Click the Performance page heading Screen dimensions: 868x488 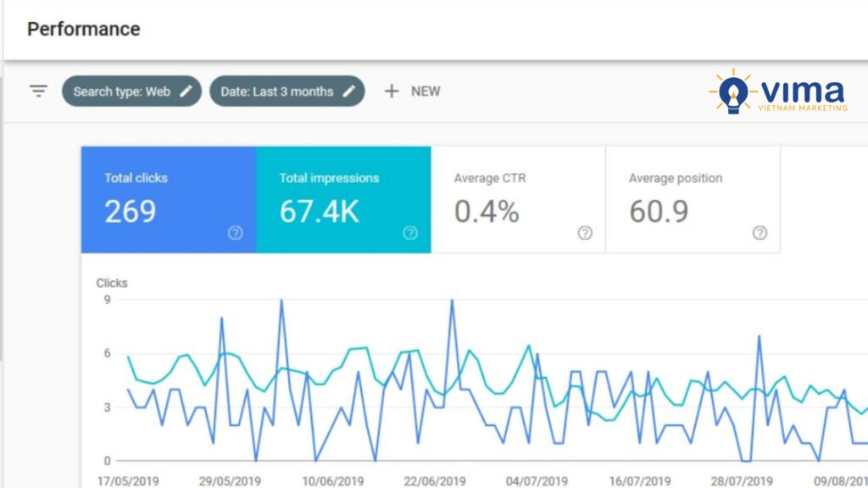[x=83, y=29]
